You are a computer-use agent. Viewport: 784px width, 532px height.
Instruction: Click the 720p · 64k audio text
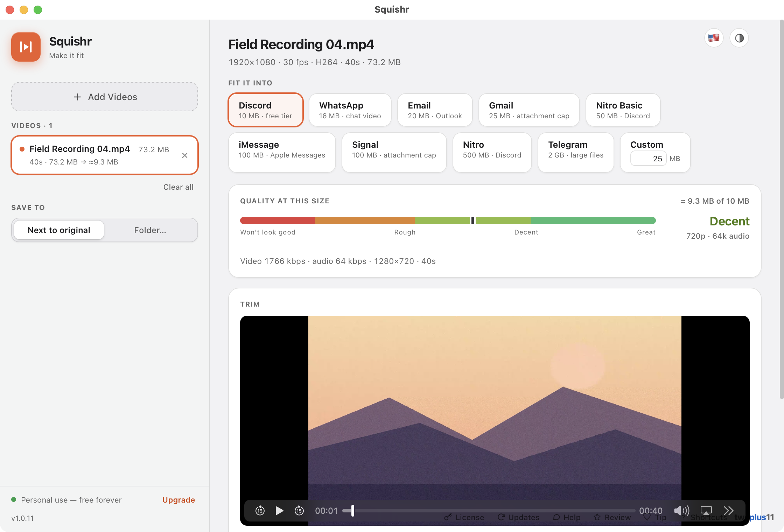pos(717,236)
